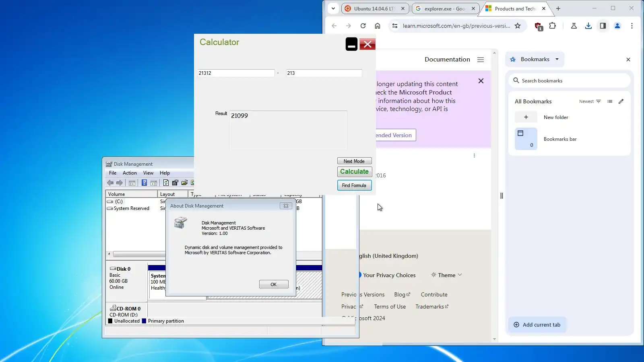Dismiss the purple notice banner

coord(481,81)
